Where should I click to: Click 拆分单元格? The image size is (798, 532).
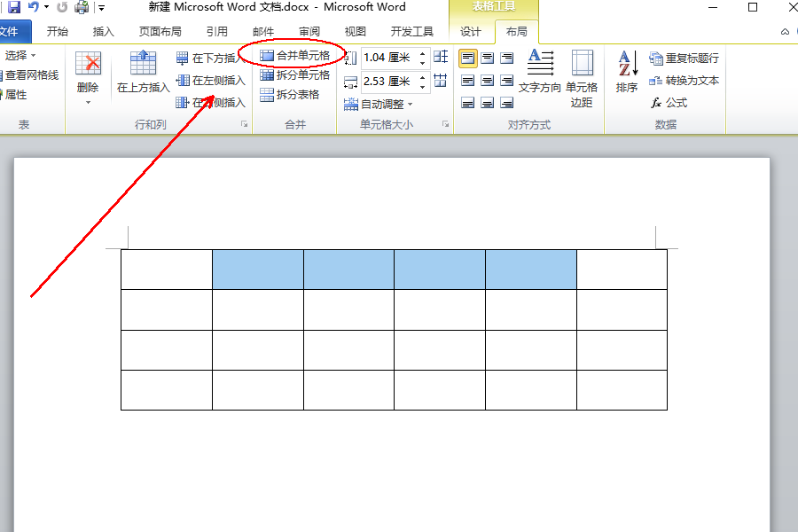[x=295, y=74]
